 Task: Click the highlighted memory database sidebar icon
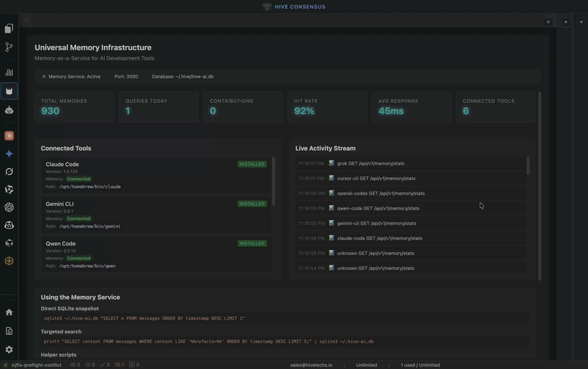point(9,91)
